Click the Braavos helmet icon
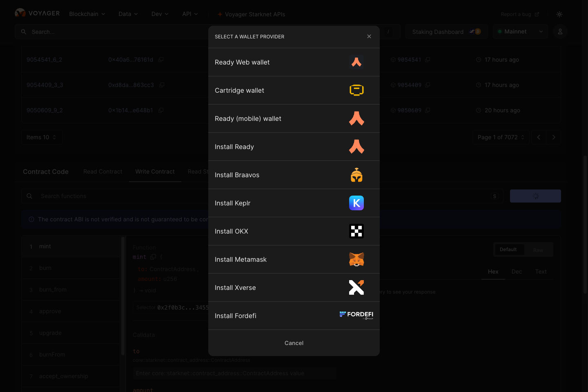The width and height of the screenshot is (588, 392). 356,175
